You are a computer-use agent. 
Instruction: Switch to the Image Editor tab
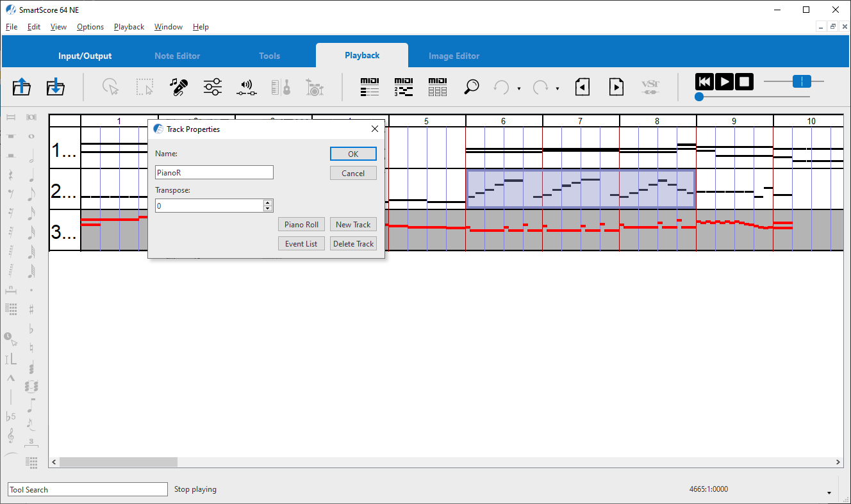coord(454,56)
